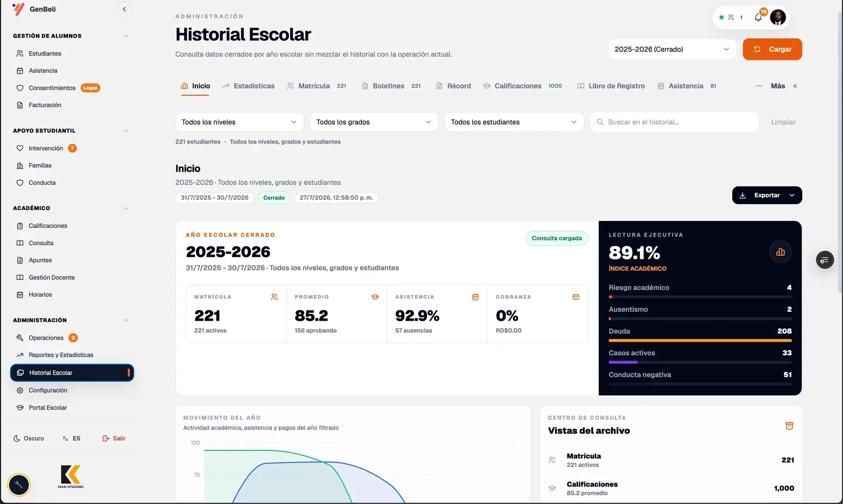
Task: Collapse the Académico section
Action: pyautogui.click(x=126, y=208)
